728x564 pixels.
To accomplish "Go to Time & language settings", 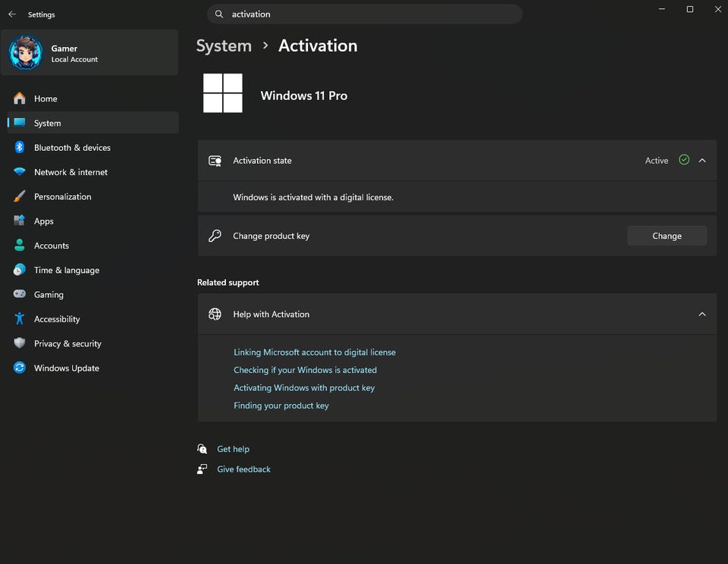I will point(67,271).
